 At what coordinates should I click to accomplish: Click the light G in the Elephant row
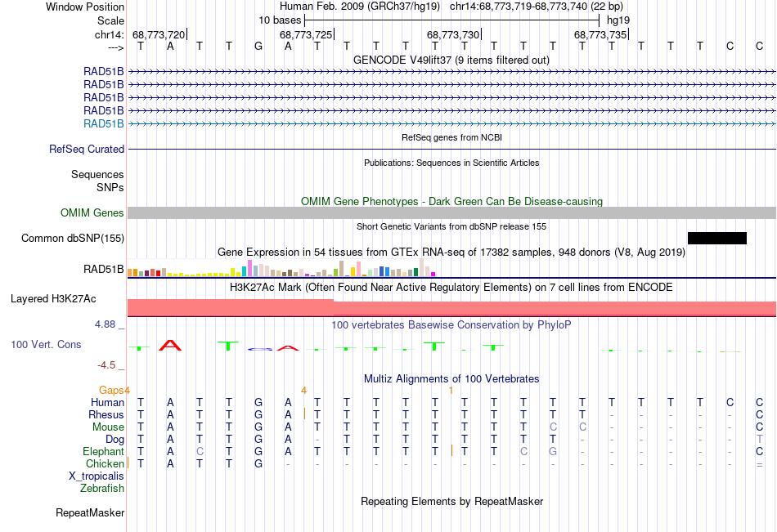553,451
